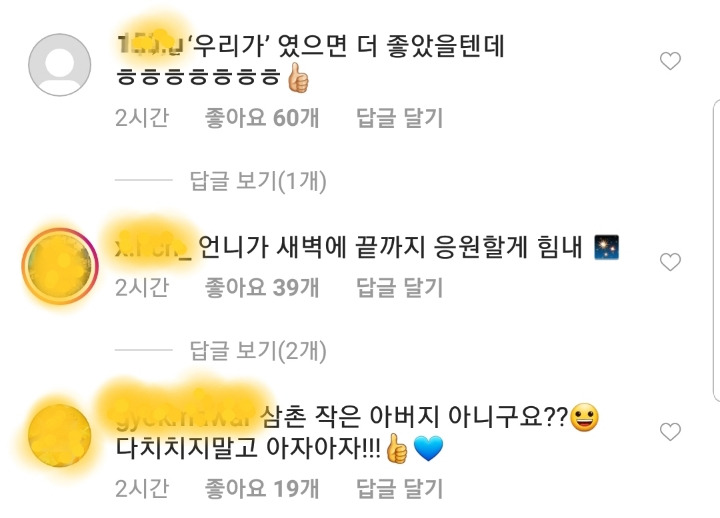Open blurred username of first commenter

(x=150, y=45)
